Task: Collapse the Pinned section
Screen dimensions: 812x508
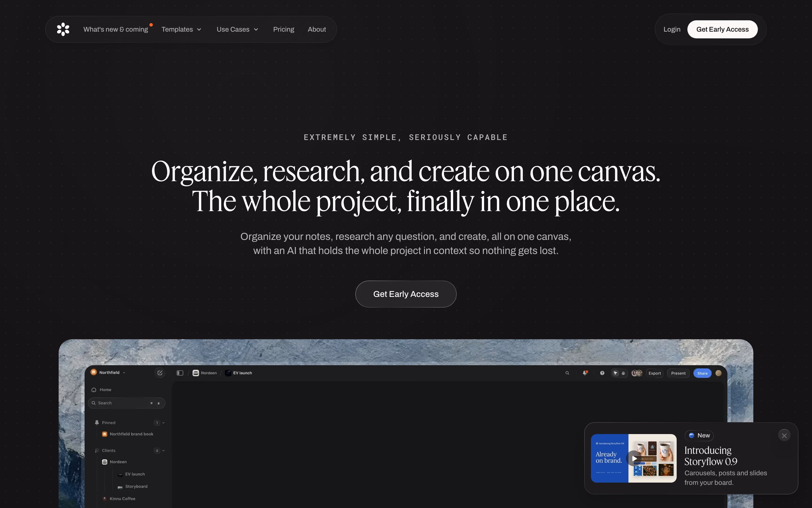Action: click(164, 423)
